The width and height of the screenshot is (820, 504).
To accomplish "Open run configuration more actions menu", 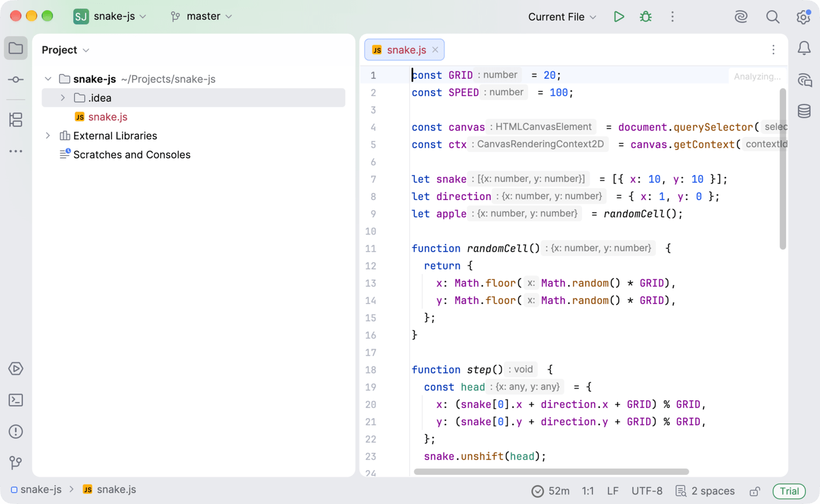I will pyautogui.click(x=672, y=17).
